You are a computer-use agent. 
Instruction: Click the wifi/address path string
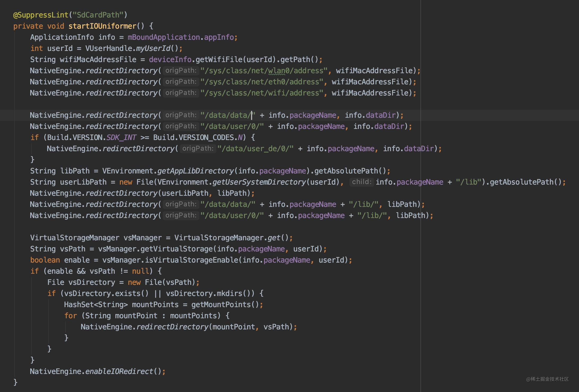point(262,93)
